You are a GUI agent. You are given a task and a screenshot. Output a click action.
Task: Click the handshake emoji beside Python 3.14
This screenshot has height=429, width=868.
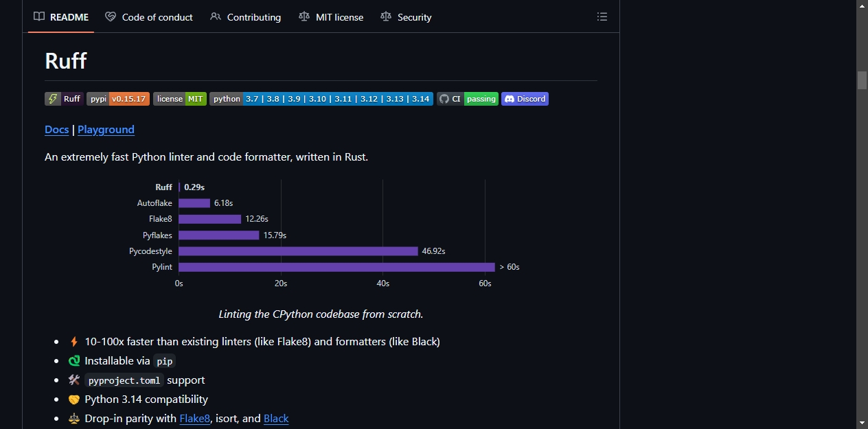pos(74,399)
